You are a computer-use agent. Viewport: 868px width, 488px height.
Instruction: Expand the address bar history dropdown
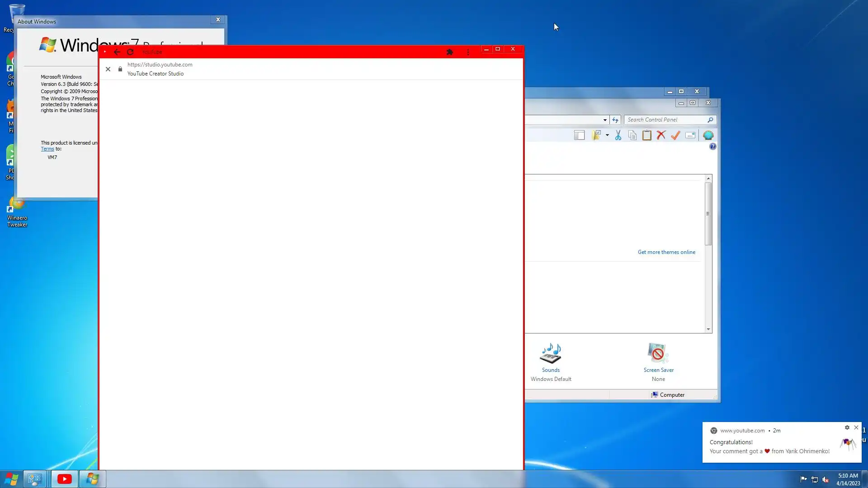pyautogui.click(x=605, y=120)
